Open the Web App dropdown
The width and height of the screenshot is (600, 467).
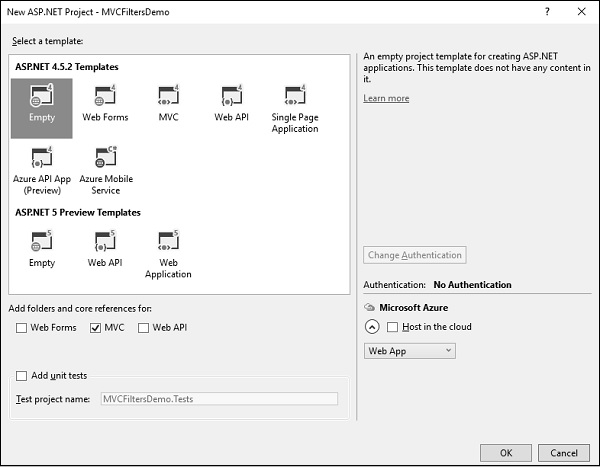coord(410,351)
